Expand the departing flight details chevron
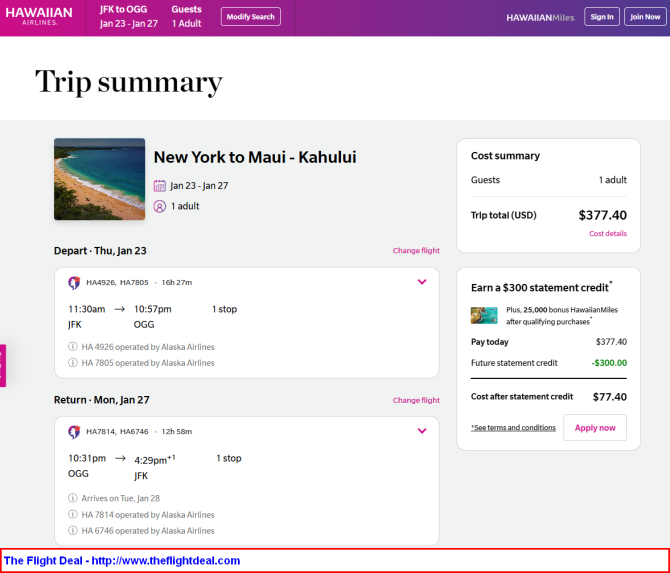 [x=422, y=282]
